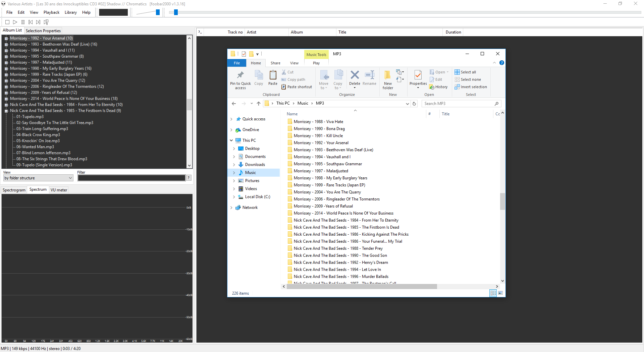Skip to the next track
644x352 pixels.
(x=38, y=22)
